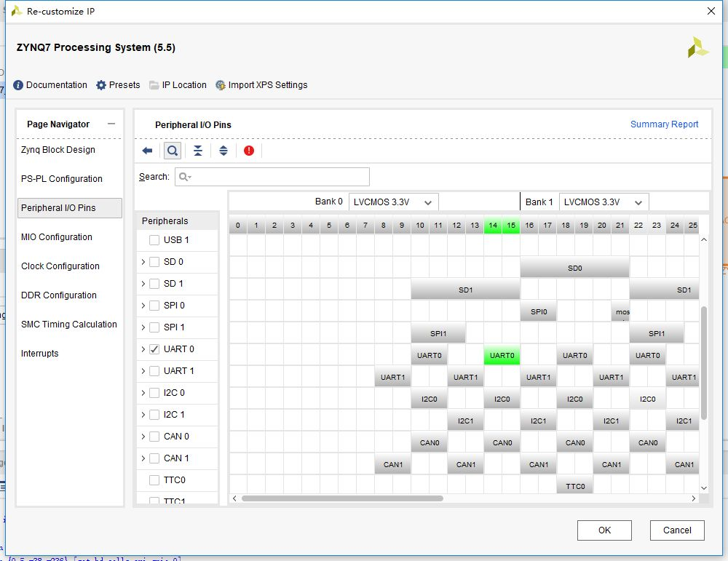The image size is (728, 561).
Task: Click SPI0 pin block in grid
Action: click(x=538, y=312)
